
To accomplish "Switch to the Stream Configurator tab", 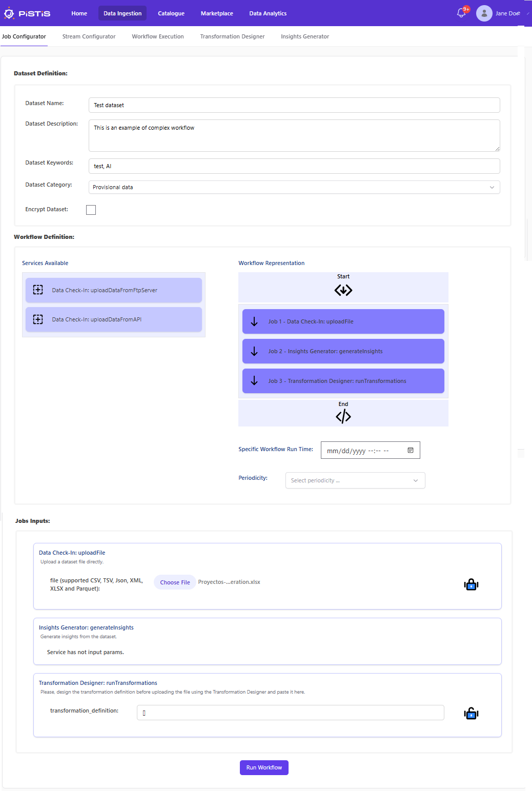I will coord(89,36).
